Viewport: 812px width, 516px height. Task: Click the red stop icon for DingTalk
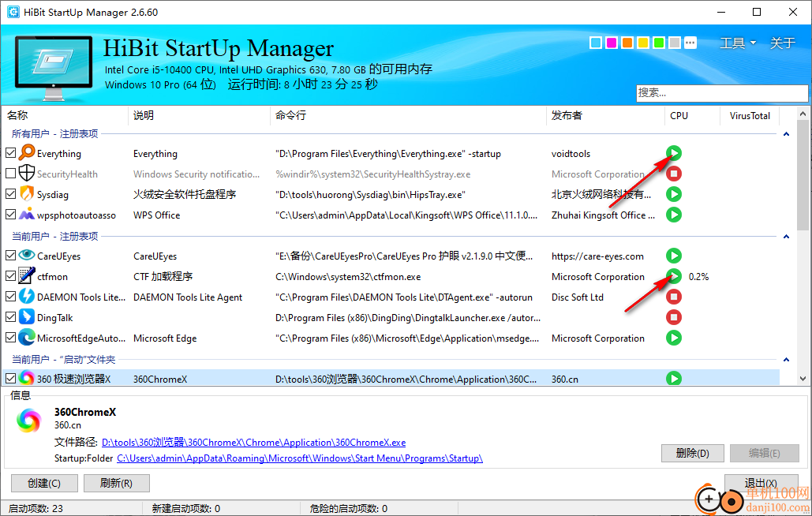click(673, 317)
